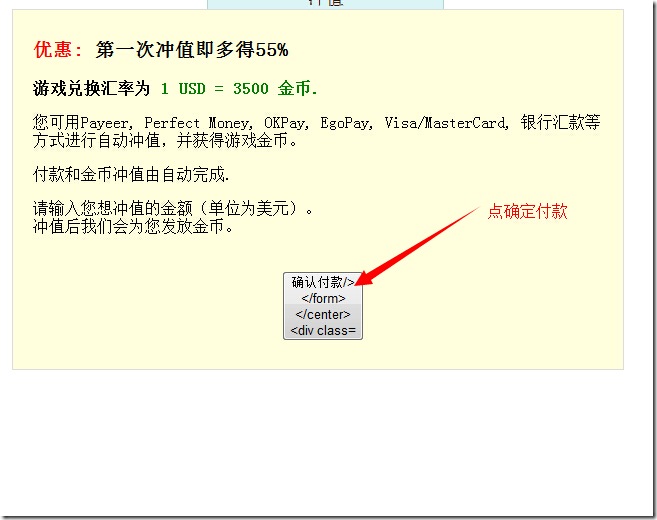Click the red 点确定付款 annotation text
The width and height of the screenshot is (657, 520).
(x=527, y=212)
